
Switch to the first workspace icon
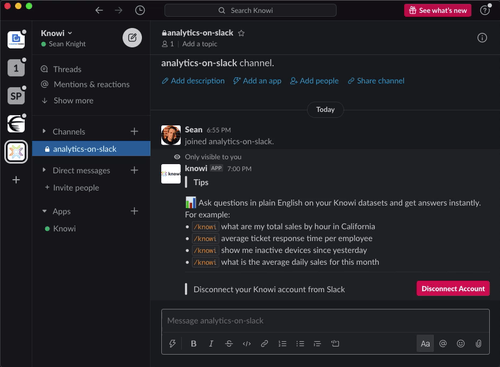16,39
